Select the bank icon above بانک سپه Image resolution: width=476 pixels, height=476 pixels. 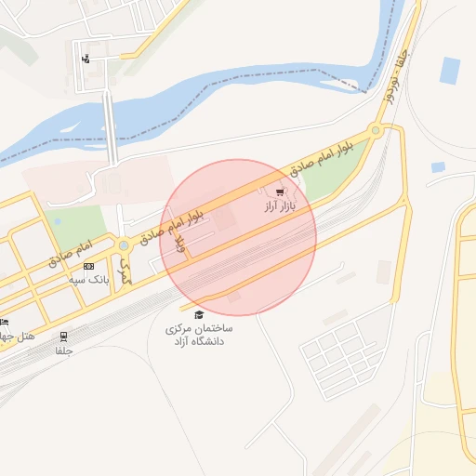88,267
